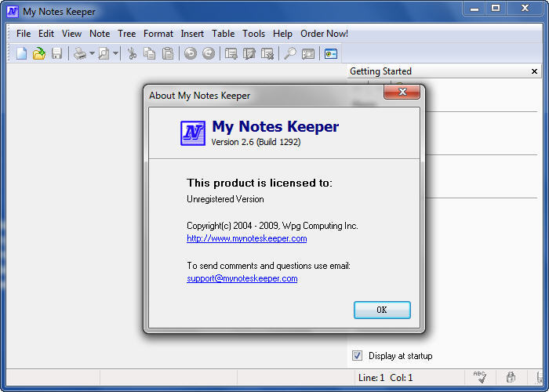This screenshot has height=392, width=549.
Task: Click the Delete Note icon
Action: tap(267, 53)
